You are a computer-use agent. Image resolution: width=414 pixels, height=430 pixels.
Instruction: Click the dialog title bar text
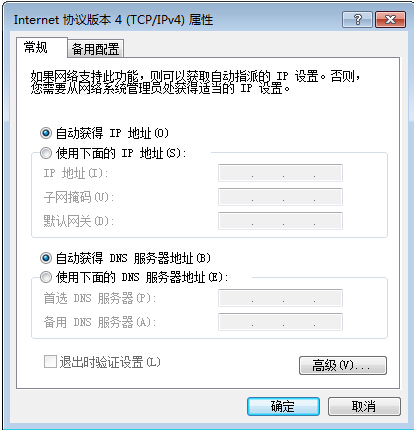(x=113, y=20)
